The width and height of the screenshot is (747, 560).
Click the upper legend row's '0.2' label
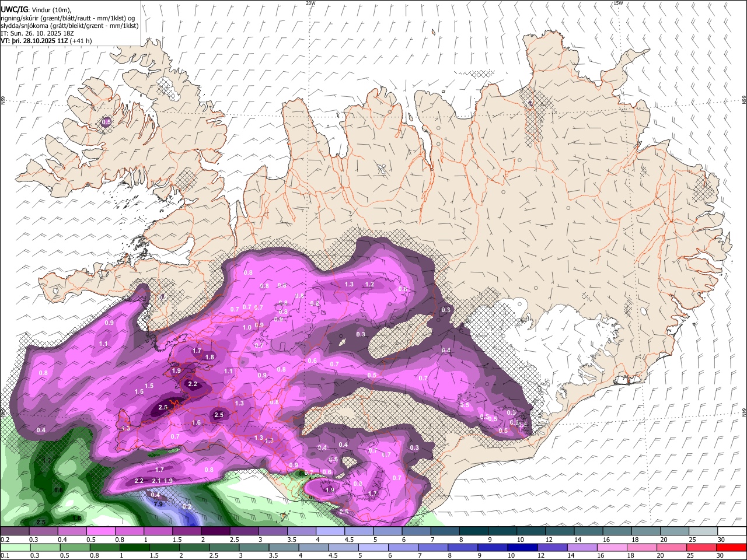click(x=5, y=540)
